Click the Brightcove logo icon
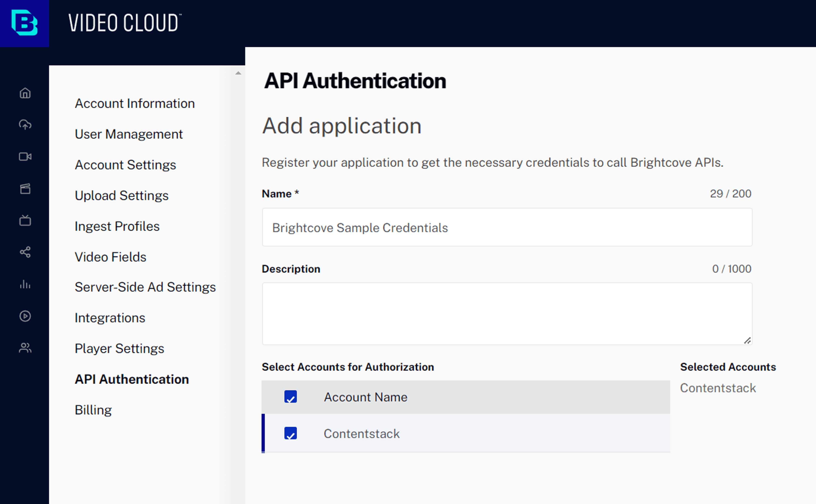816x504 pixels. click(24, 23)
